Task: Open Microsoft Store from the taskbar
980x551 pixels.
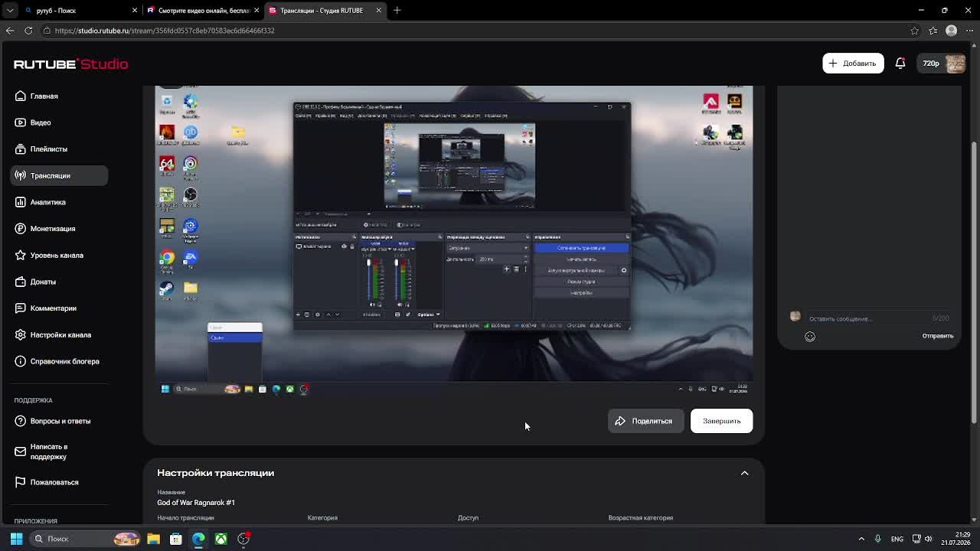Action: pos(175,539)
